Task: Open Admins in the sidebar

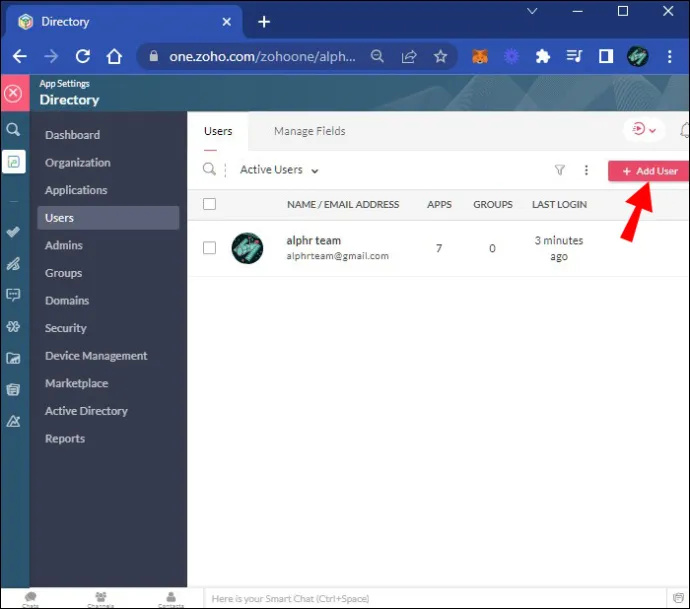Action: click(63, 245)
